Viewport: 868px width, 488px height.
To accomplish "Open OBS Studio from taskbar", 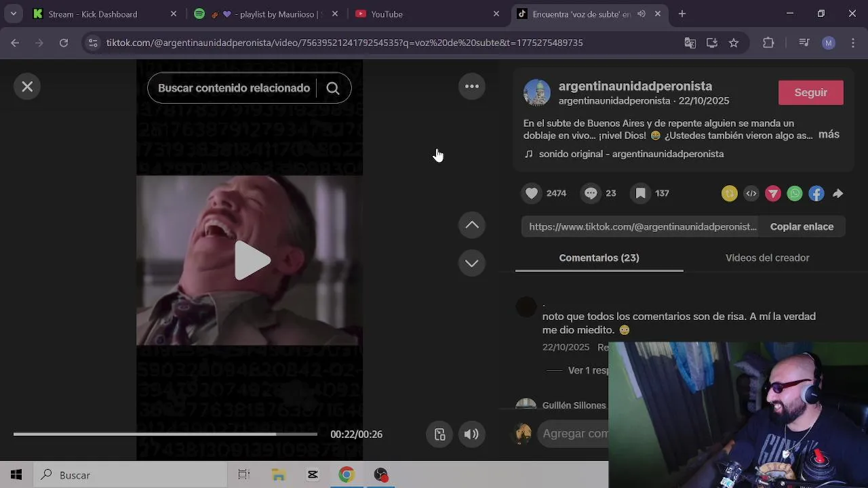I will (x=380, y=475).
